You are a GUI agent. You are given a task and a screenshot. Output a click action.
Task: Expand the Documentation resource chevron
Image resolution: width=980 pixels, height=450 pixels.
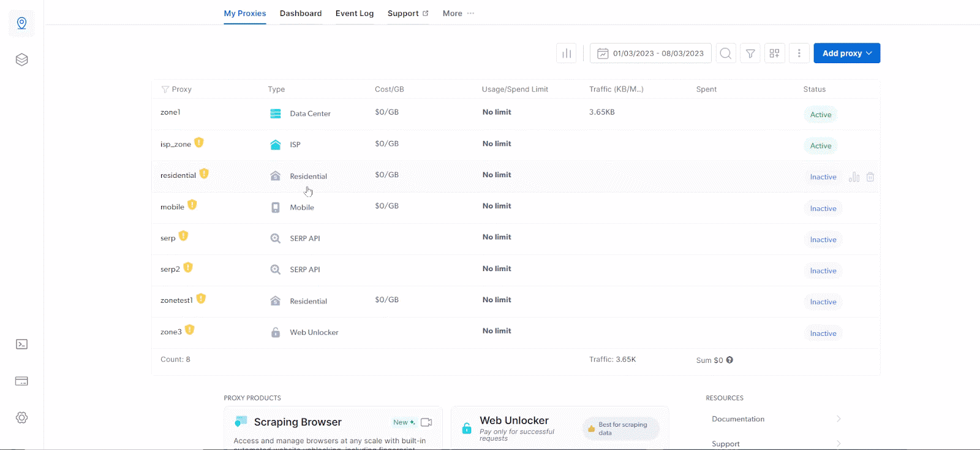point(839,419)
